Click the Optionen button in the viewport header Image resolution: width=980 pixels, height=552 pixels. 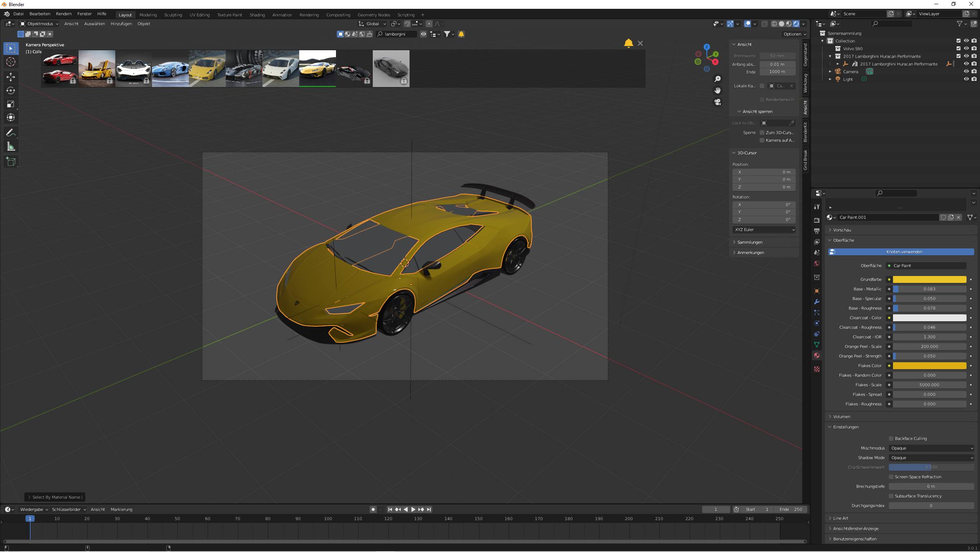pos(794,34)
